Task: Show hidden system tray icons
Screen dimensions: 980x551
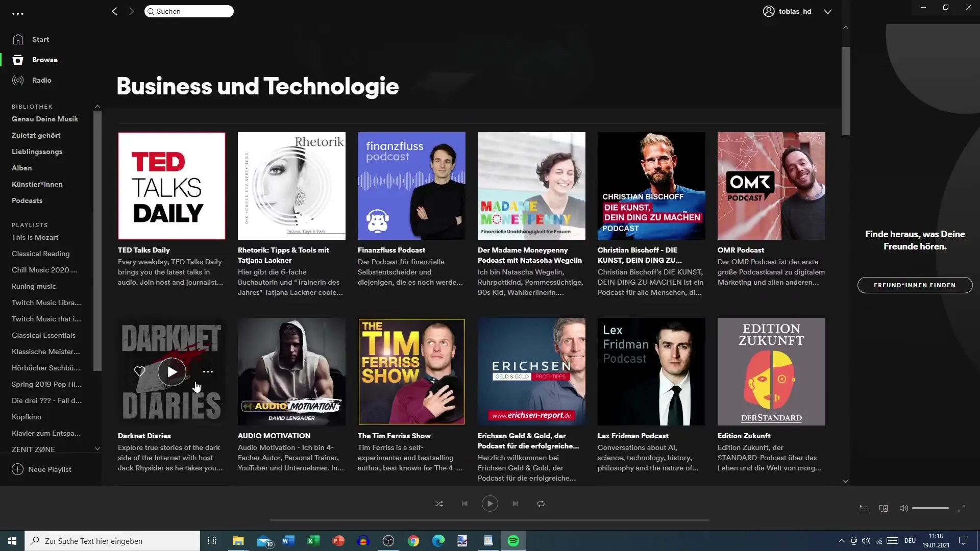Action: tap(841, 541)
